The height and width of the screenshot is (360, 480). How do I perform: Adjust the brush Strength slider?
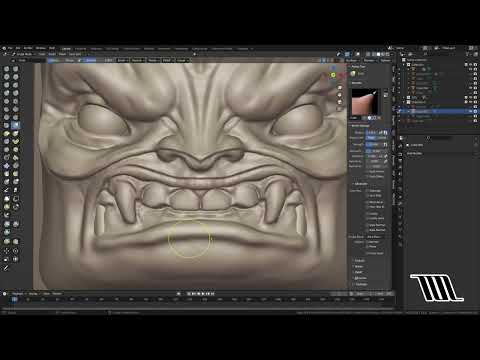[x=373, y=144]
